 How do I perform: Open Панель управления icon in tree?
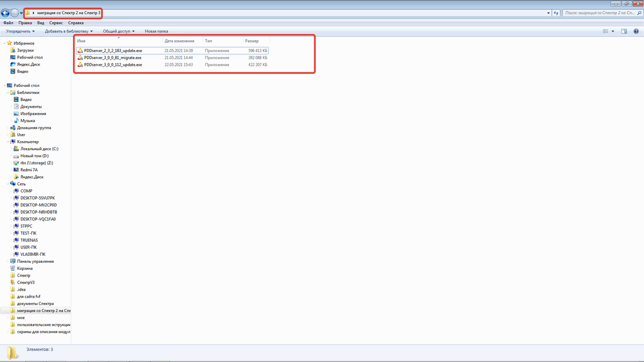(x=13, y=261)
